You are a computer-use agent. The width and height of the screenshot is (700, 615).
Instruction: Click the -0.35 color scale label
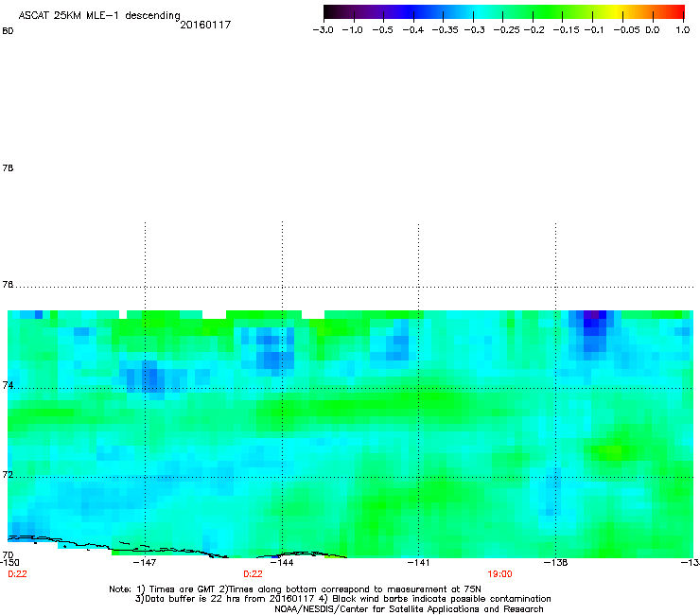point(446,30)
